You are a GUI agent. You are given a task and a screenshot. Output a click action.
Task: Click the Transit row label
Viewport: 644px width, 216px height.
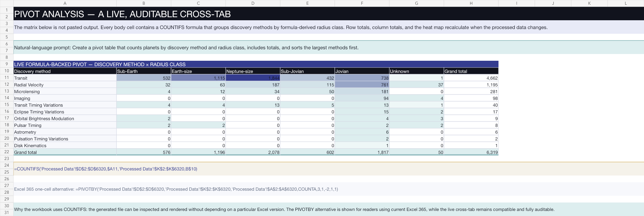[65, 78]
